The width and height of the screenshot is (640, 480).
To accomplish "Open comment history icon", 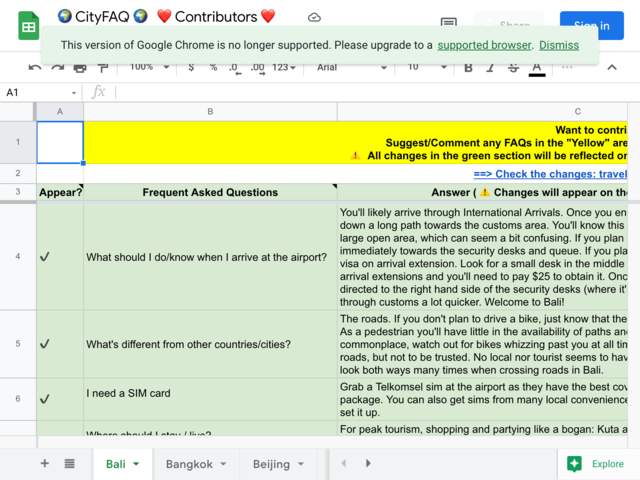I will 449,22.
